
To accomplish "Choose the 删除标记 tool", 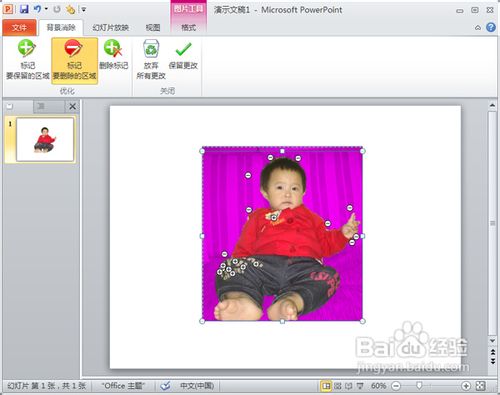I will [114, 55].
